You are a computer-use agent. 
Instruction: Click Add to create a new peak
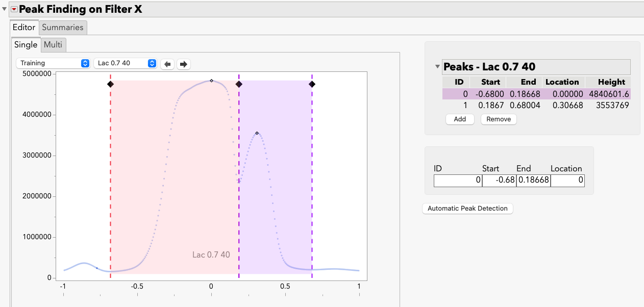[459, 119]
